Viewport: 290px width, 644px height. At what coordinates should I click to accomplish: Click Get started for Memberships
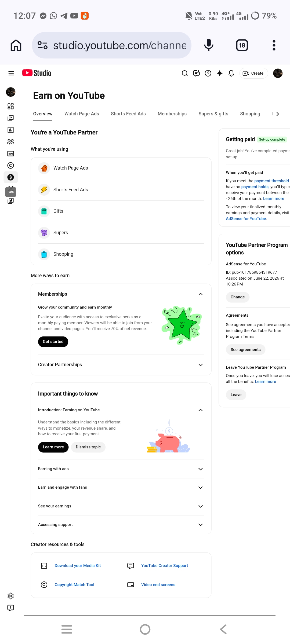click(53, 342)
